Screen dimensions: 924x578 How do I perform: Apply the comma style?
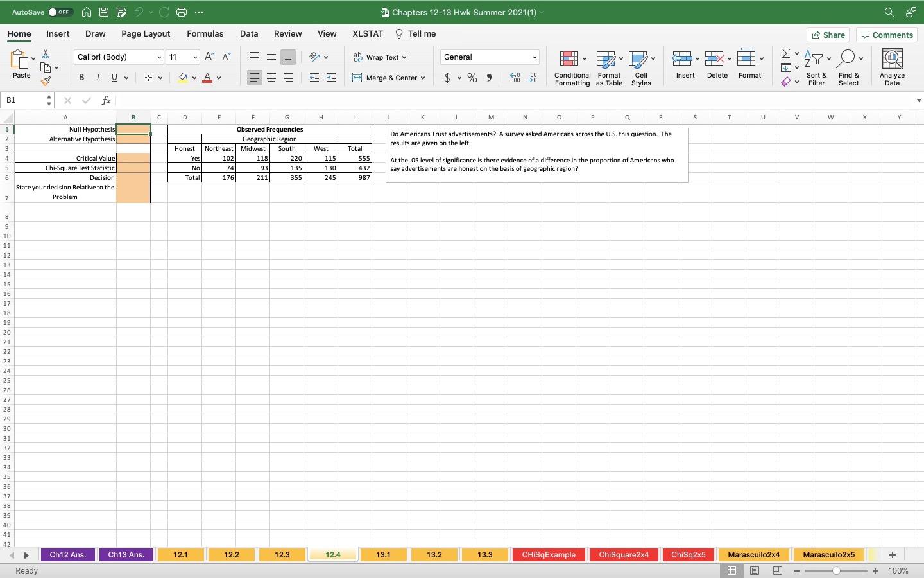489,78
